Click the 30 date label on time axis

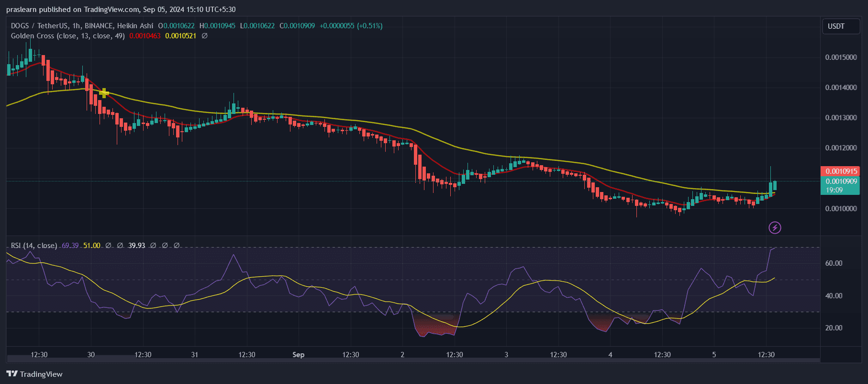[91, 355]
